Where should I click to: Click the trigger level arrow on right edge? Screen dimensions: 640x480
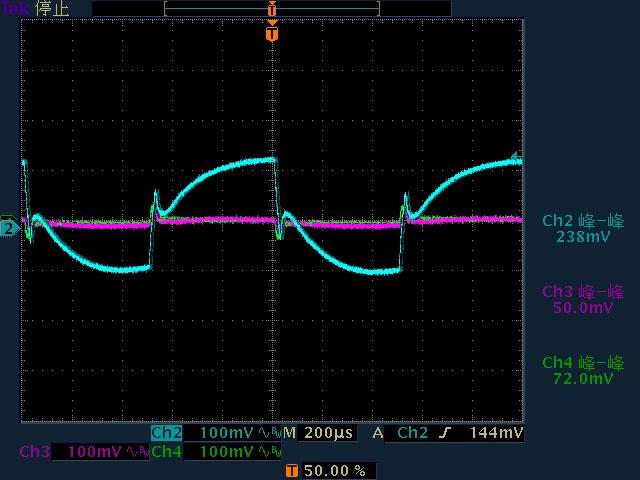pos(516,157)
